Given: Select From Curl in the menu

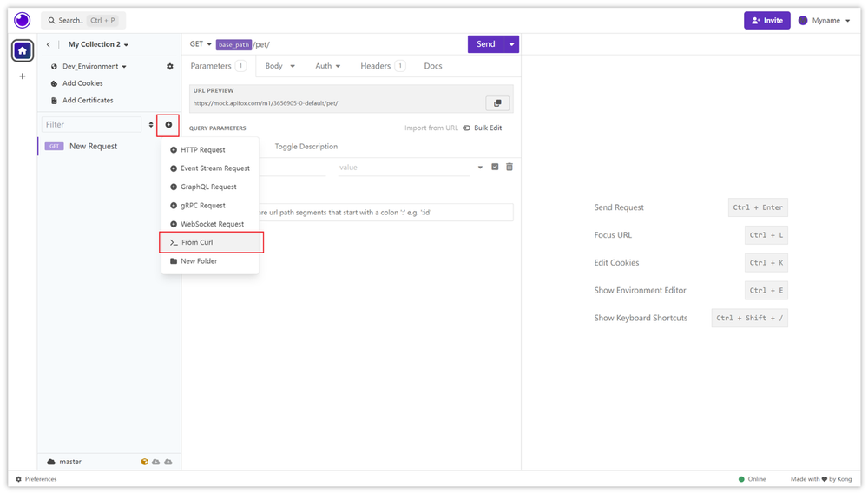Looking at the screenshot, I should coord(211,242).
